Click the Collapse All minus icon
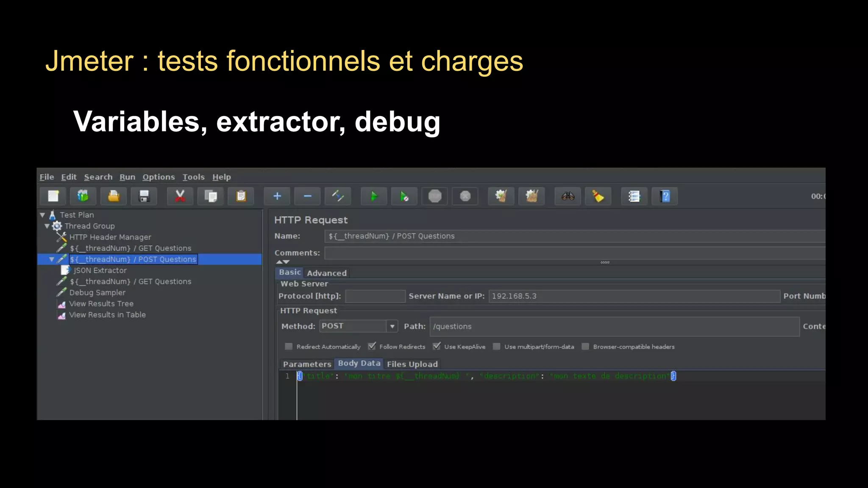This screenshot has height=488, width=868. (308, 196)
